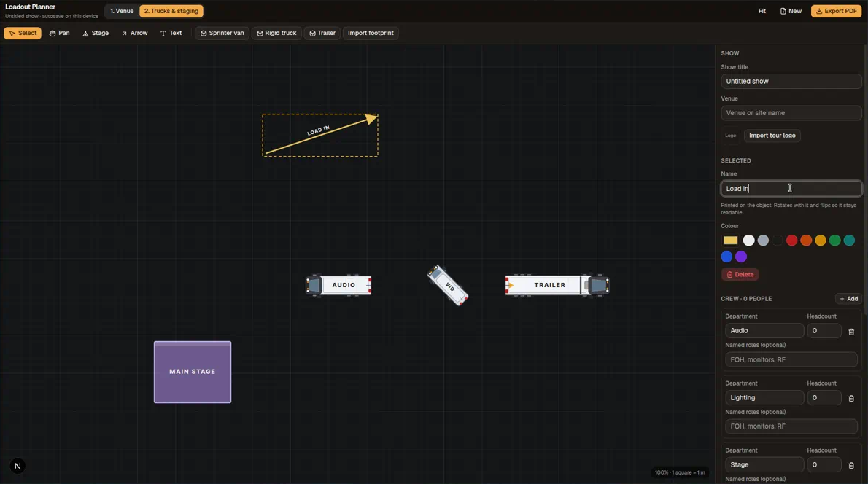Create a New plan
The width and height of the screenshot is (868, 484).
(x=791, y=11)
